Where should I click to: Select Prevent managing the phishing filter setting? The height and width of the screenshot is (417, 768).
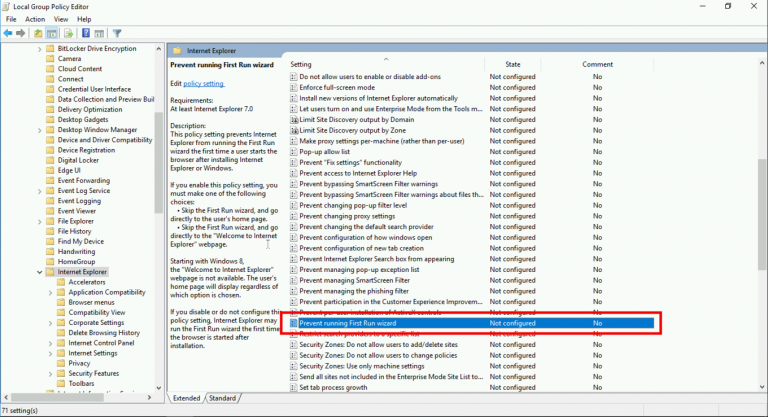point(354,291)
